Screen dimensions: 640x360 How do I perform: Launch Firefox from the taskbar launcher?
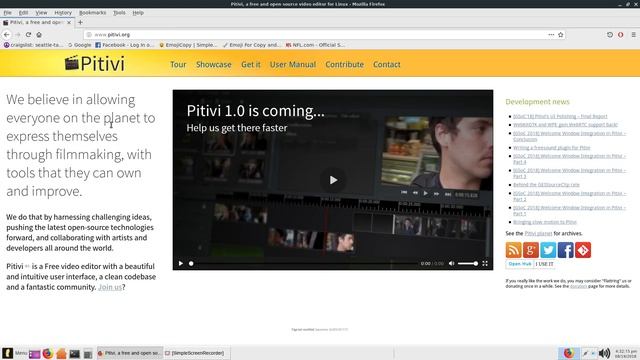click(48, 353)
